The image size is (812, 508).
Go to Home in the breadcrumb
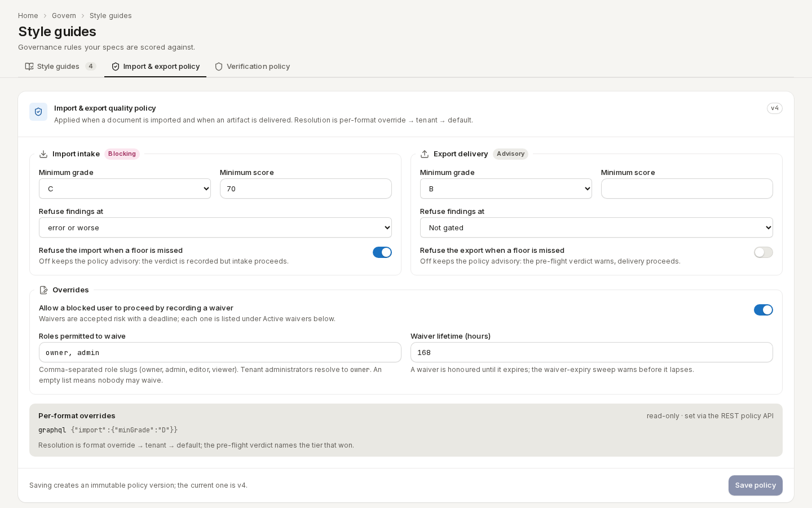point(28,16)
